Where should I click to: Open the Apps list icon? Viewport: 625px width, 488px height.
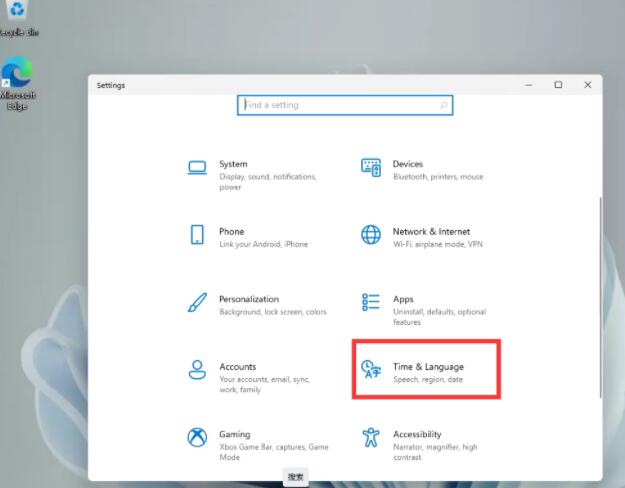[371, 302]
